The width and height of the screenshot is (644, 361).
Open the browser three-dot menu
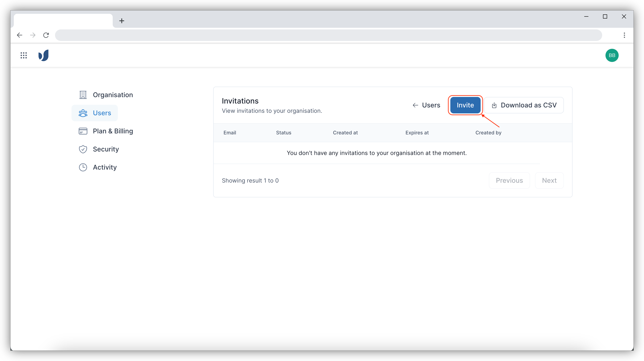[x=624, y=35]
